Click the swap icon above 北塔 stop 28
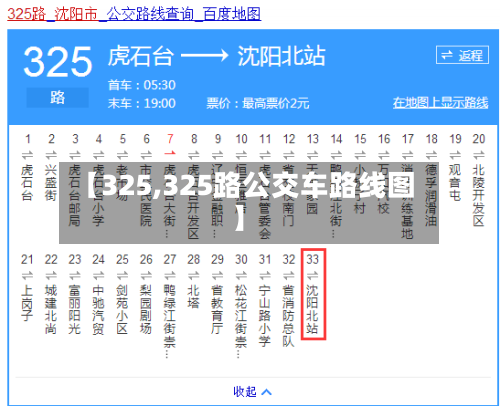The image size is (500, 406). coord(194,276)
